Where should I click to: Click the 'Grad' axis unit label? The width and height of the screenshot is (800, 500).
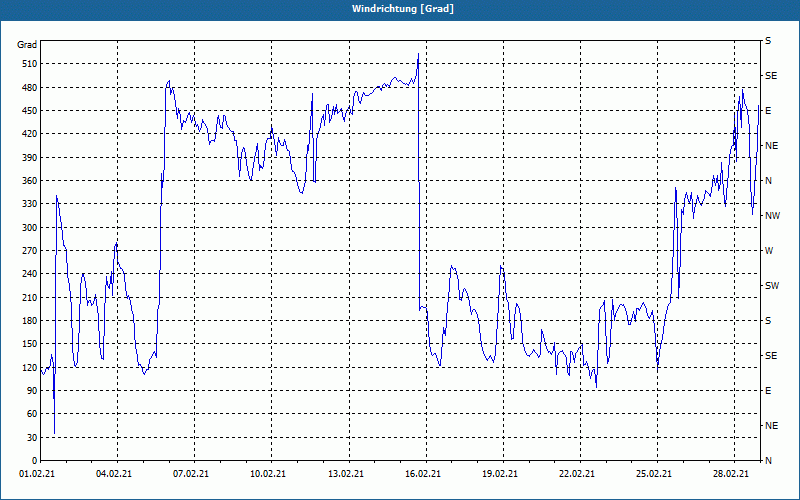click(x=27, y=45)
